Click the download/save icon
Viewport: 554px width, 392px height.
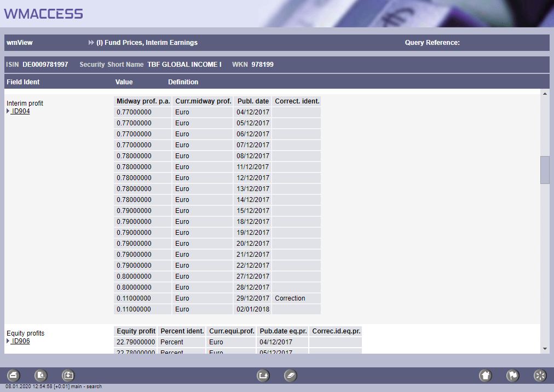click(x=68, y=376)
